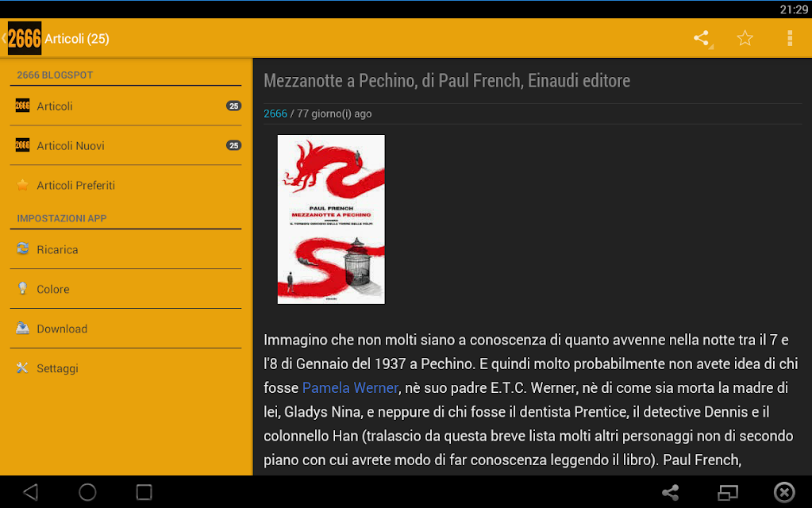Screen dimensions: 812x508
Task: Tap the share icon in bottom bar
Action: pos(671,492)
